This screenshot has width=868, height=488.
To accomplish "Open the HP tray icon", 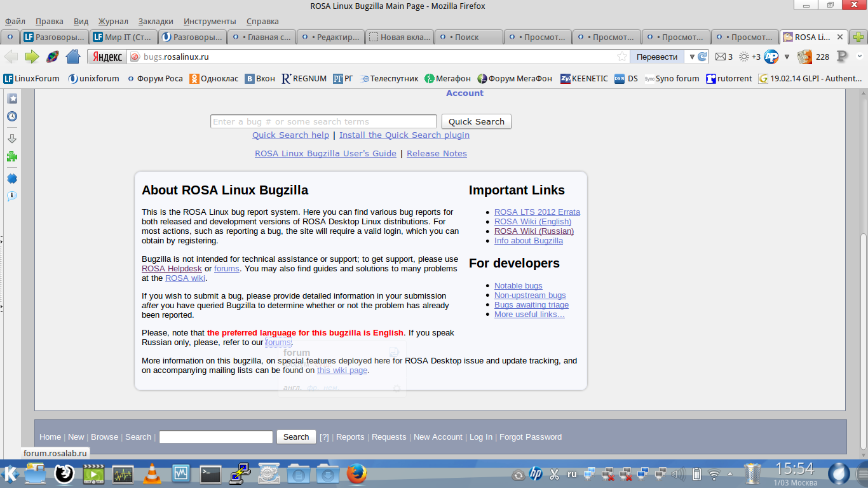I will click(535, 474).
